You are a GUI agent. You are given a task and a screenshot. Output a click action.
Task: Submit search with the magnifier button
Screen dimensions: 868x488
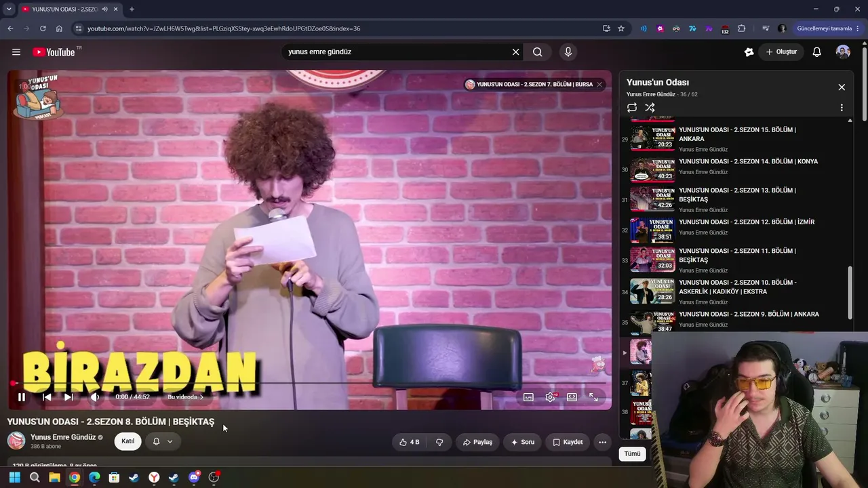tap(538, 52)
